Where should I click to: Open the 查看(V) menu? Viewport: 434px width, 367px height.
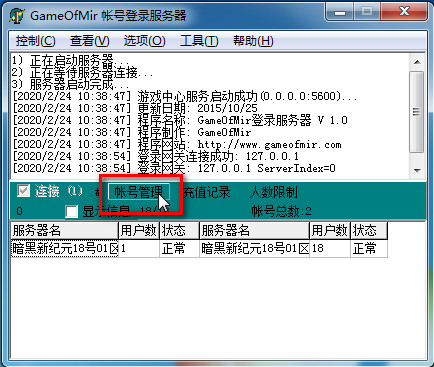89,41
